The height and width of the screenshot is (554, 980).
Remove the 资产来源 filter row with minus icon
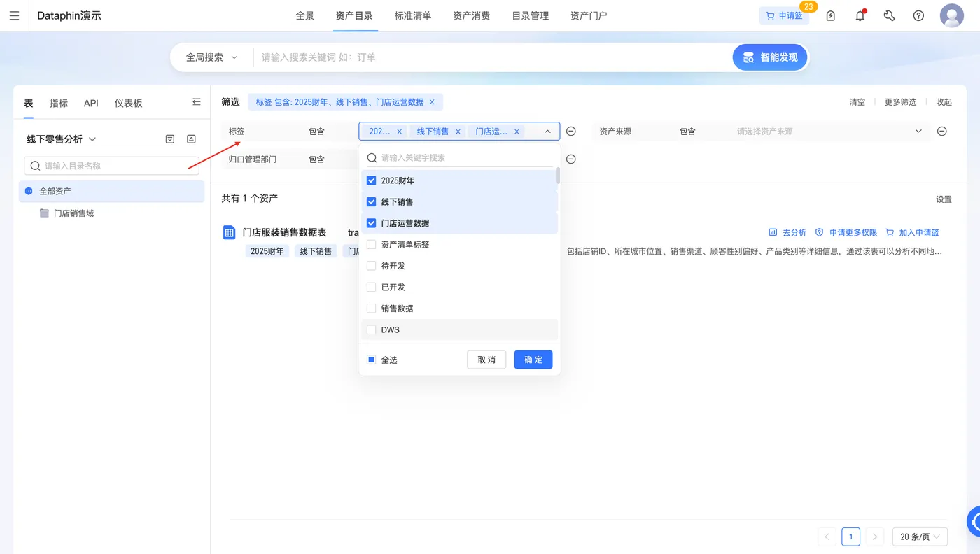[x=942, y=132]
